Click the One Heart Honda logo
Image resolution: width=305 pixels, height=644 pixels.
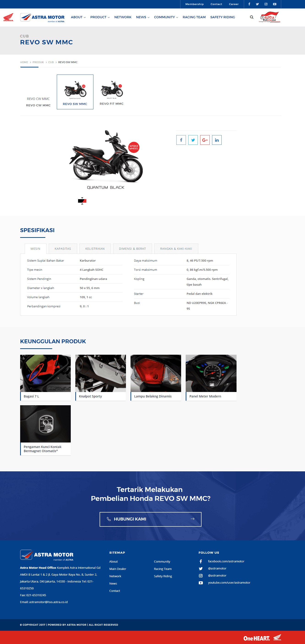[x=262, y=638]
